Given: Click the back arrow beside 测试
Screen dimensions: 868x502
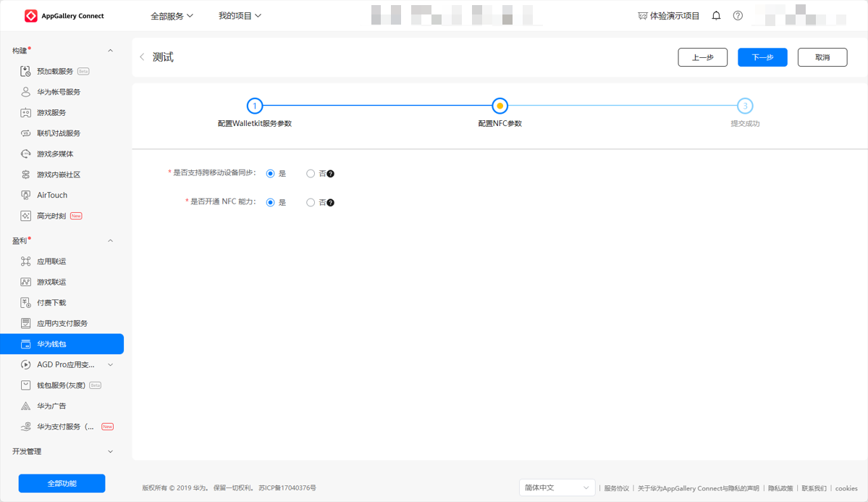Looking at the screenshot, I should click(x=142, y=57).
